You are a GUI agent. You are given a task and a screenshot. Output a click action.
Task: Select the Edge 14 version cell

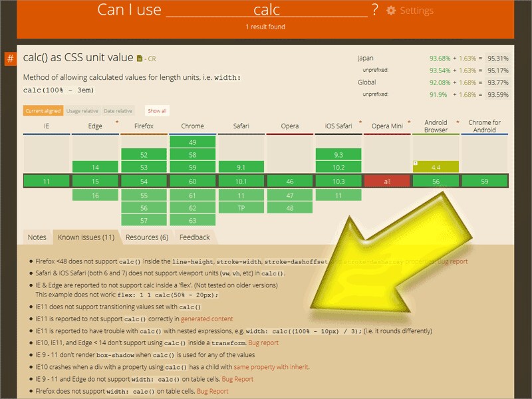(x=95, y=167)
